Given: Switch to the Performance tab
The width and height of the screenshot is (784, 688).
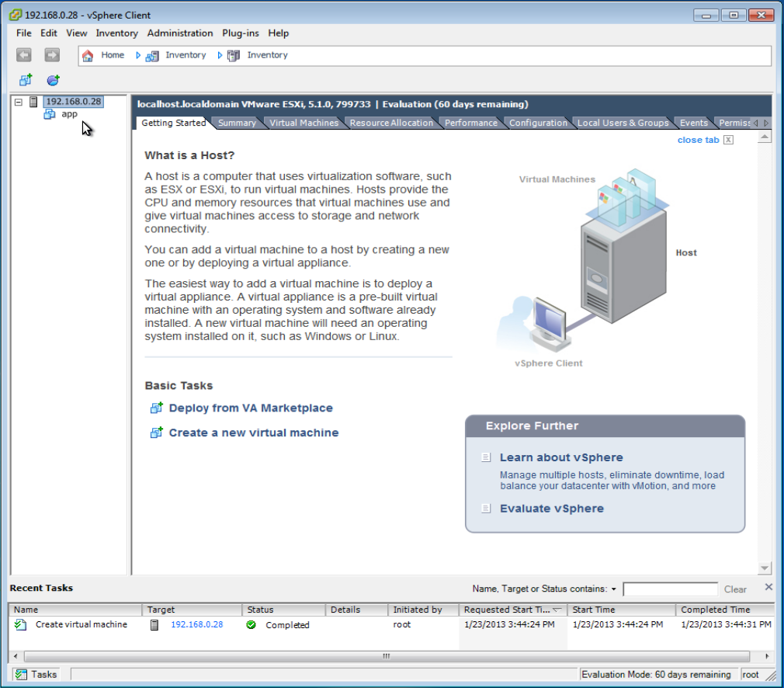Looking at the screenshot, I should (471, 123).
